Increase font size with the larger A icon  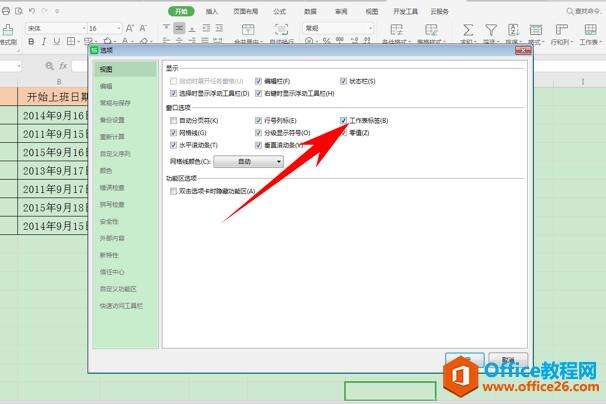pyautogui.click(x=130, y=28)
